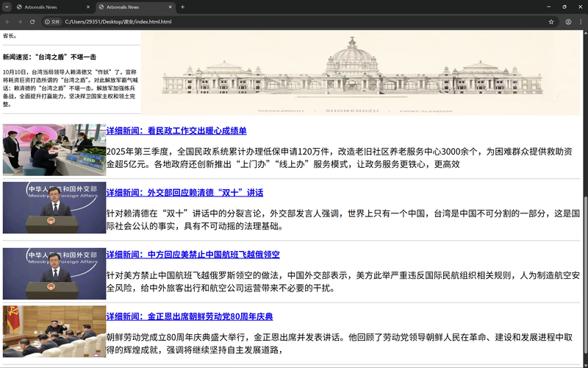Open link 外交部回应赖清德"双十"讲话
This screenshot has height=368, width=588.
(x=184, y=193)
